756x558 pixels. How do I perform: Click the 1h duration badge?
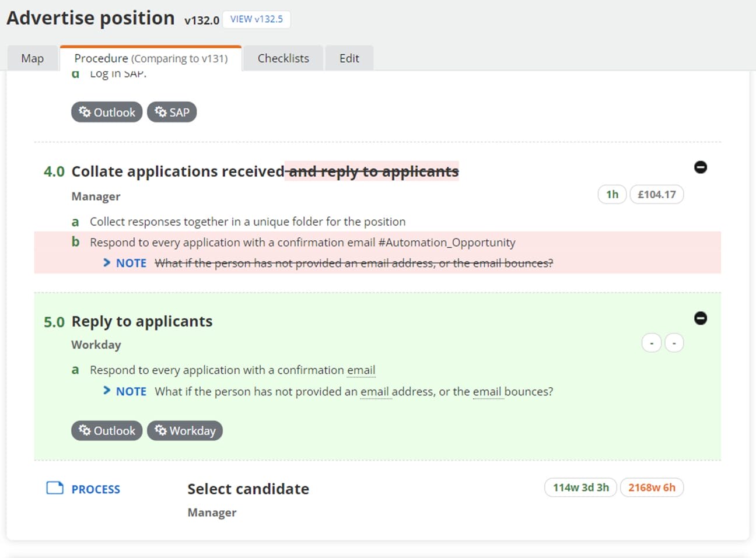click(612, 194)
